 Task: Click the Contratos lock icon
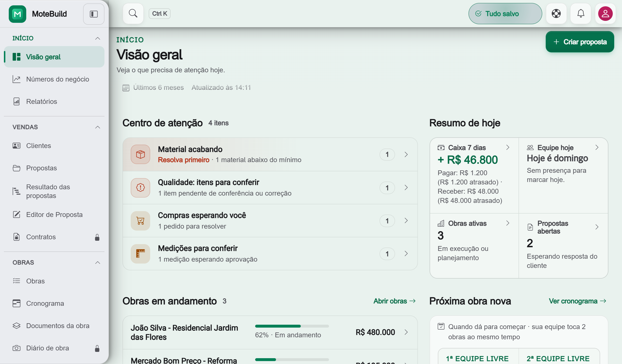click(97, 237)
